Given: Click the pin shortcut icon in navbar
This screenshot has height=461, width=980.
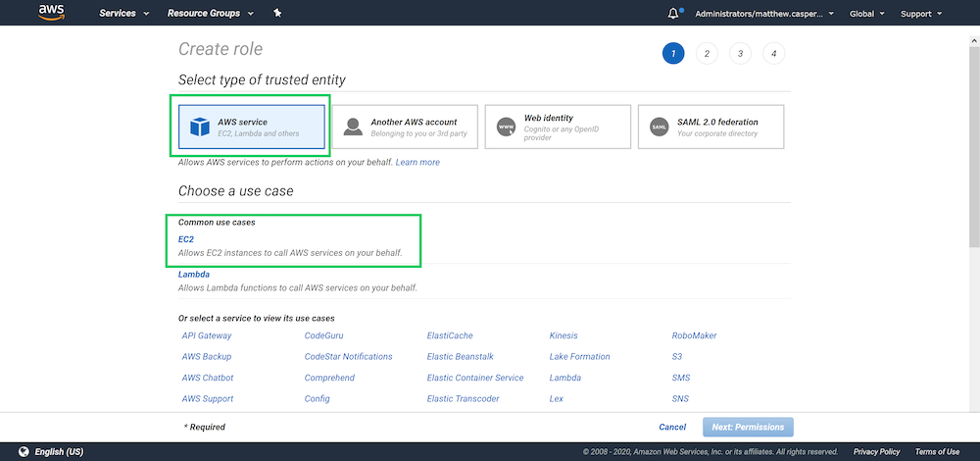Looking at the screenshot, I should 278,14.
